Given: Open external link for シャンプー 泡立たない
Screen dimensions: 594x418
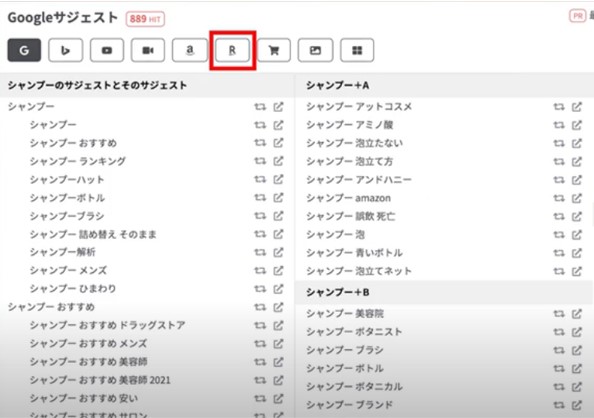Looking at the screenshot, I should (577, 143).
